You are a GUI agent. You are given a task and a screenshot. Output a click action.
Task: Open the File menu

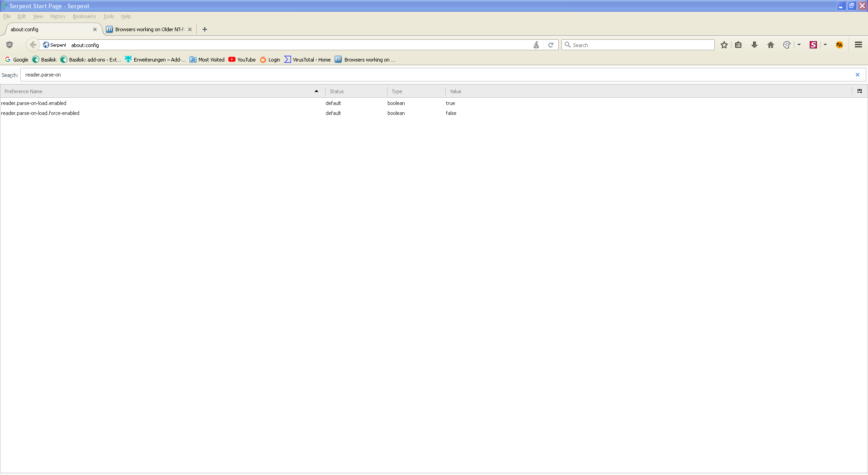[7, 16]
